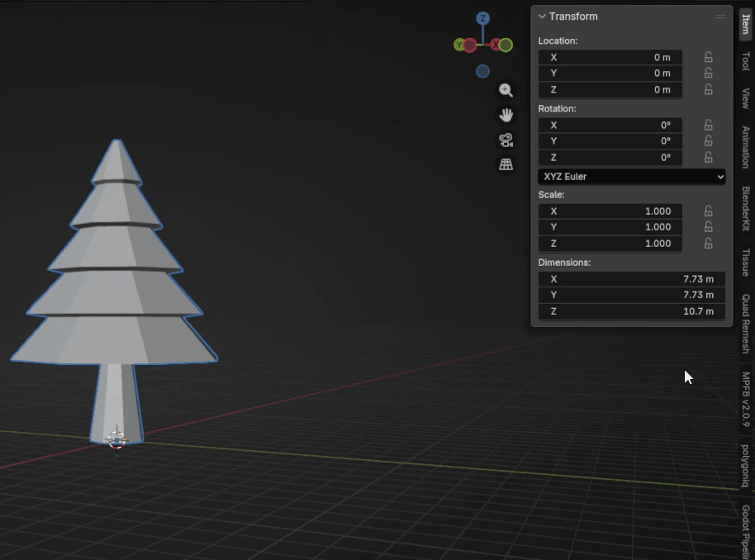Toggle the Scale Y lock icon
The width and height of the screenshot is (755, 560).
click(708, 227)
